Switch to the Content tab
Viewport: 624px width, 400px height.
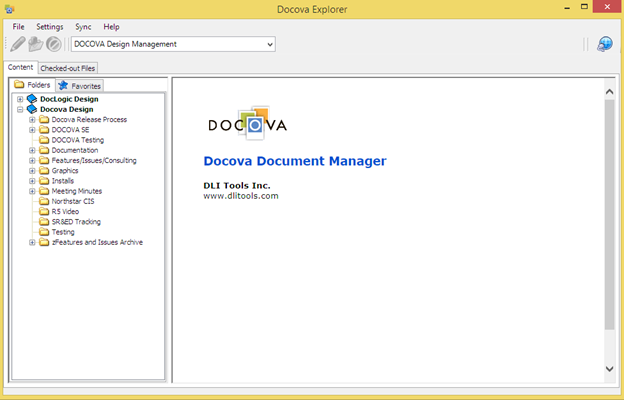[21, 67]
